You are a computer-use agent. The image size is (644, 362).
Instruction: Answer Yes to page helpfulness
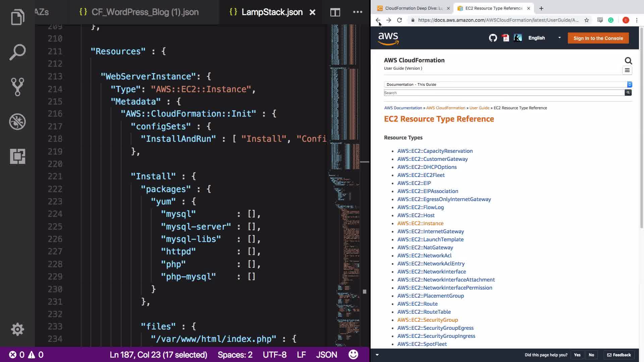(577, 355)
